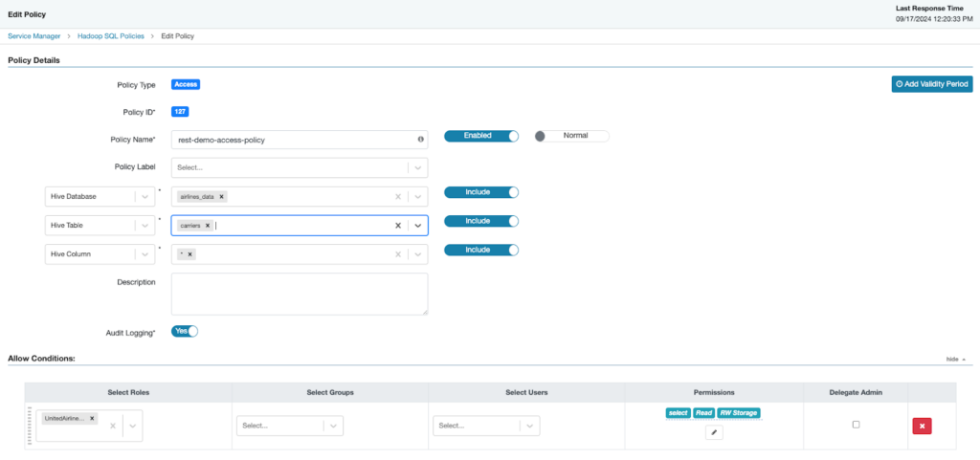The image size is (980, 460).
Task: Collapse Allow Conditions with hide link
Action: pyautogui.click(x=955, y=359)
